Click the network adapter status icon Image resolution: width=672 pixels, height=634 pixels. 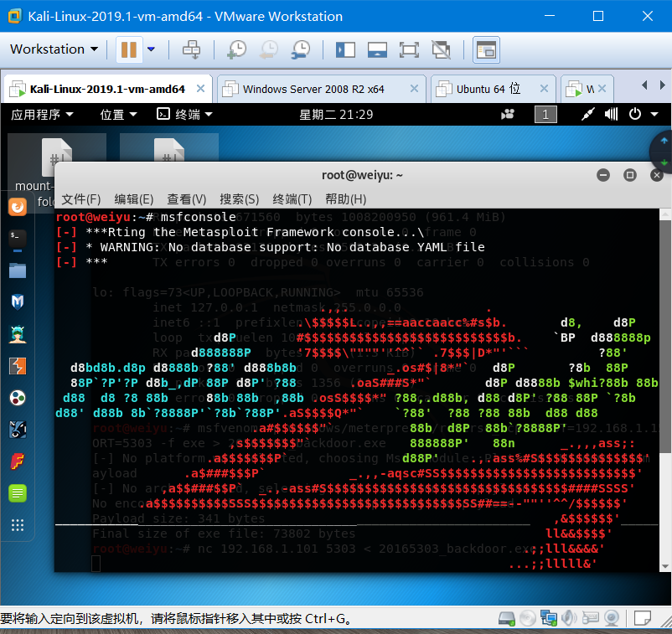(549, 619)
